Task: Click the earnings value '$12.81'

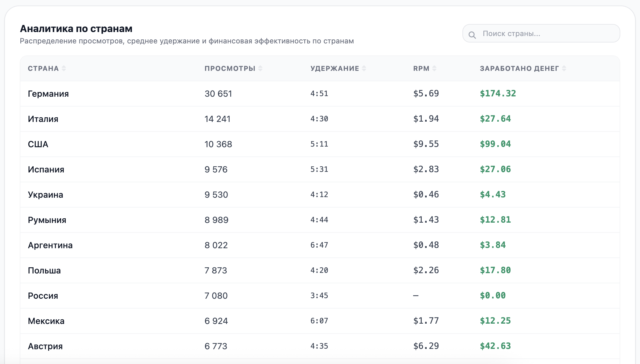Action: [x=495, y=220]
